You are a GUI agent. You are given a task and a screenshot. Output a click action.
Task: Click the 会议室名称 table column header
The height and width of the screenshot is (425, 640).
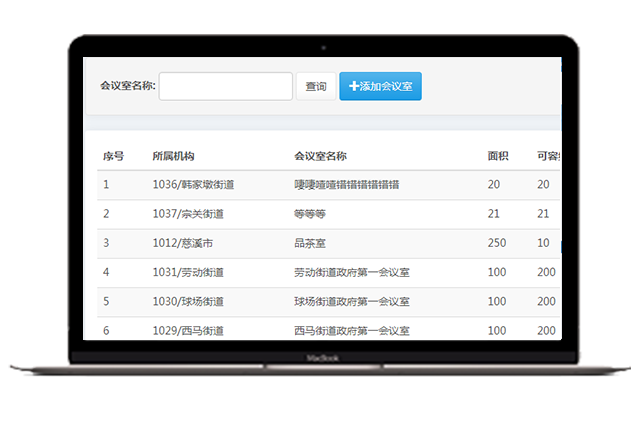320,156
